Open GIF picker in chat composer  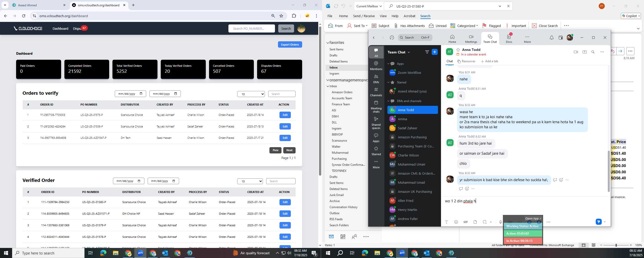tap(465, 222)
